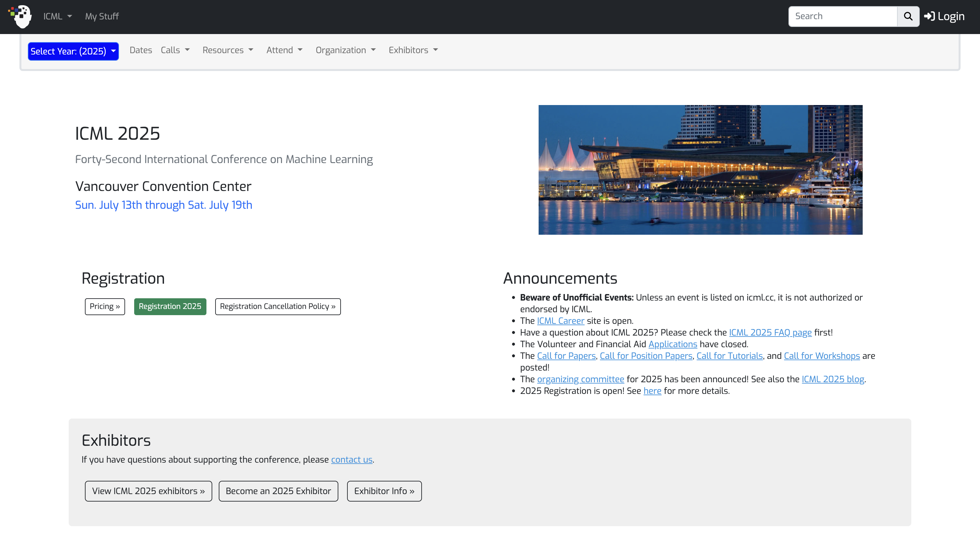980x533 pixels.
Task: Expand the Exhibitors navigation menu
Action: tap(413, 50)
